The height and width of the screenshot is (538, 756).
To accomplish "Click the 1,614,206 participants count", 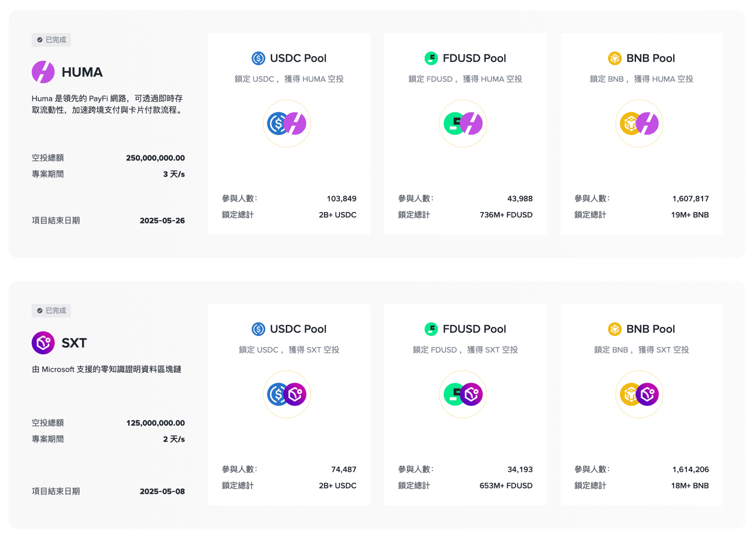I will coord(691,470).
